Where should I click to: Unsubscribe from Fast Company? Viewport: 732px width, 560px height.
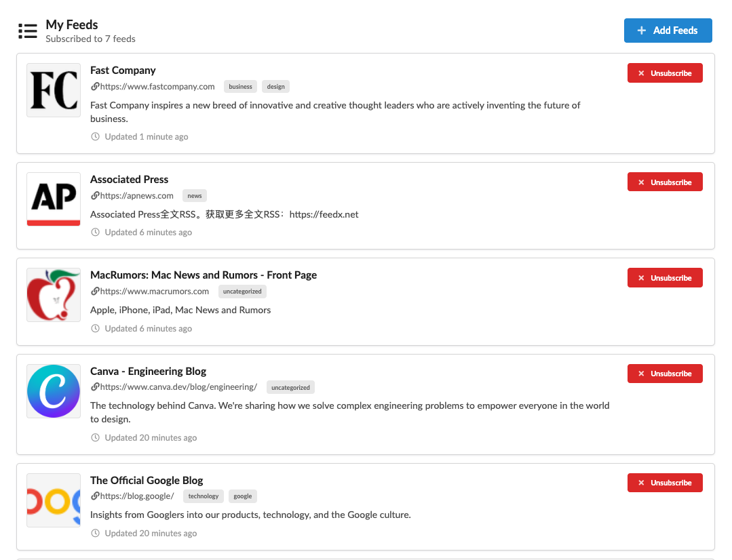click(665, 73)
